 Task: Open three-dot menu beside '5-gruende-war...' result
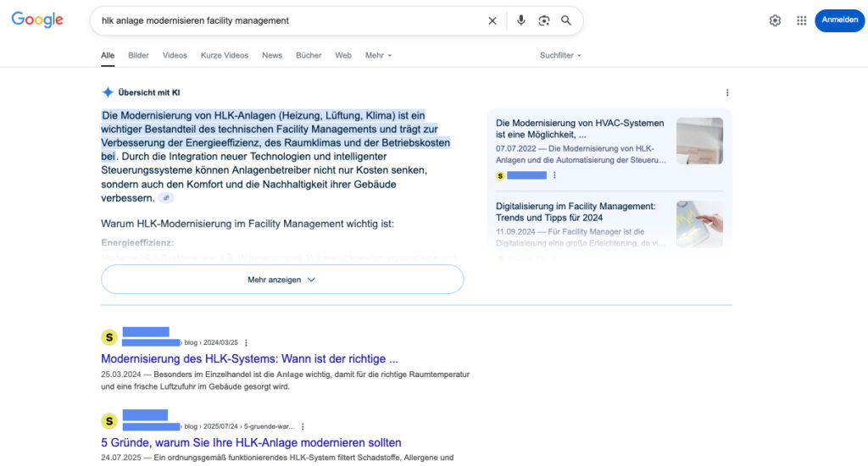tap(303, 426)
